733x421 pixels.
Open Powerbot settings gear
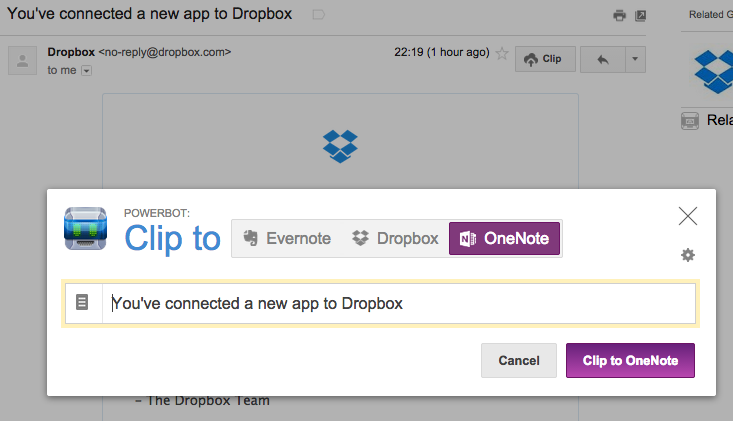(688, 255)
